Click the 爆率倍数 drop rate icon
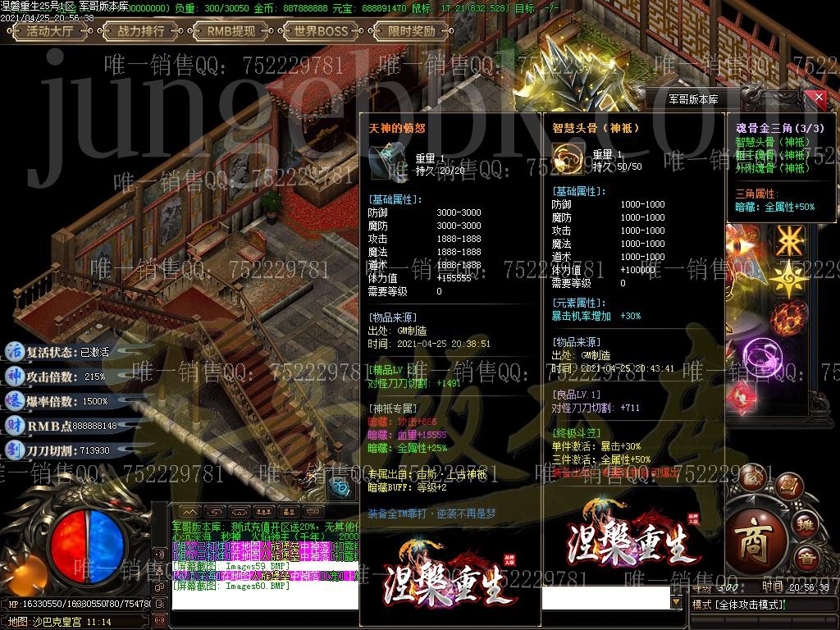 (14, 401)
